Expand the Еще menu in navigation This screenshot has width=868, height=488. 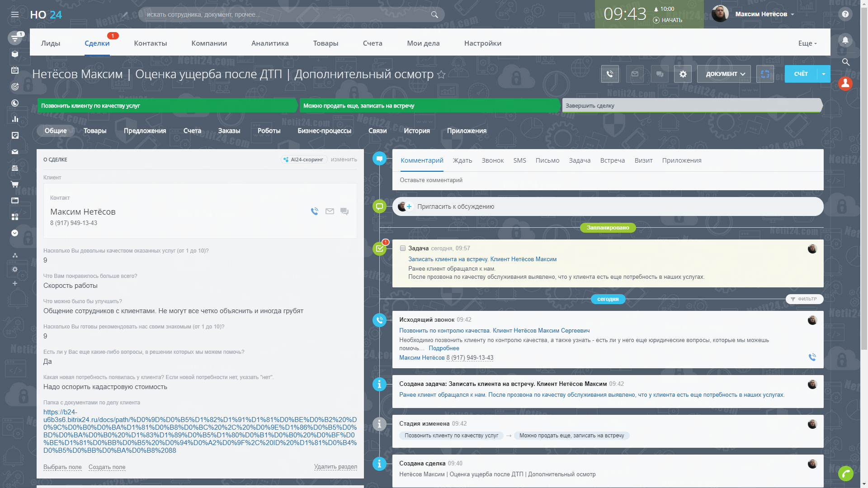[x=807, y=43]
